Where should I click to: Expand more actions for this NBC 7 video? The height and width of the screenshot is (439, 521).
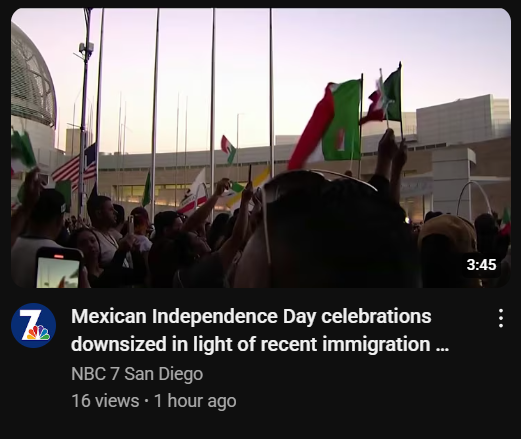pyautogui.click(x=501, y=318)
